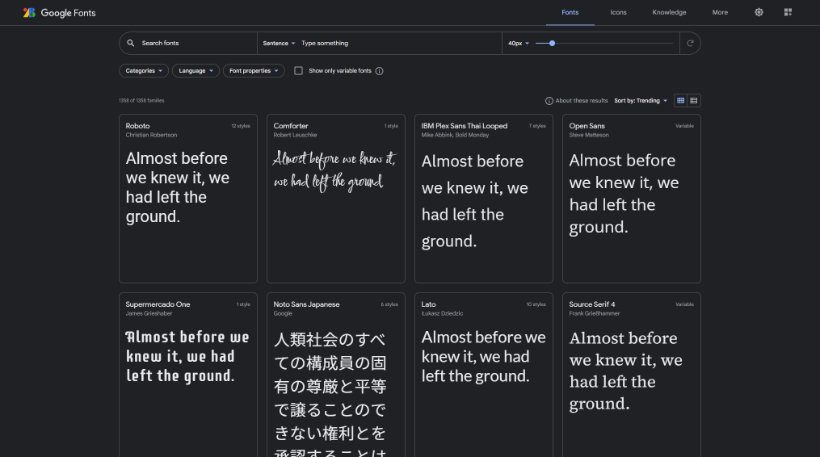The width and height of the screenshot is (820, 457).
Task: Open the Lato font card
Action: click(x=484, y=374)
